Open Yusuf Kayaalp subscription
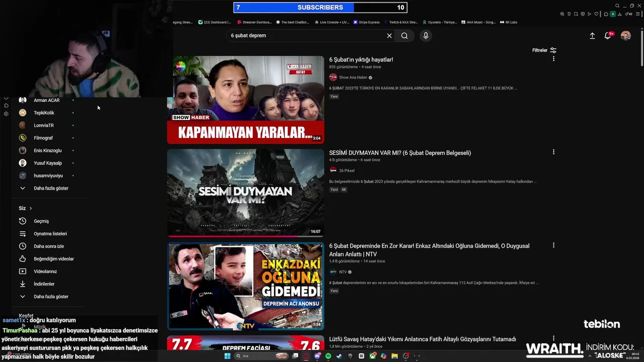 [47, 163]
